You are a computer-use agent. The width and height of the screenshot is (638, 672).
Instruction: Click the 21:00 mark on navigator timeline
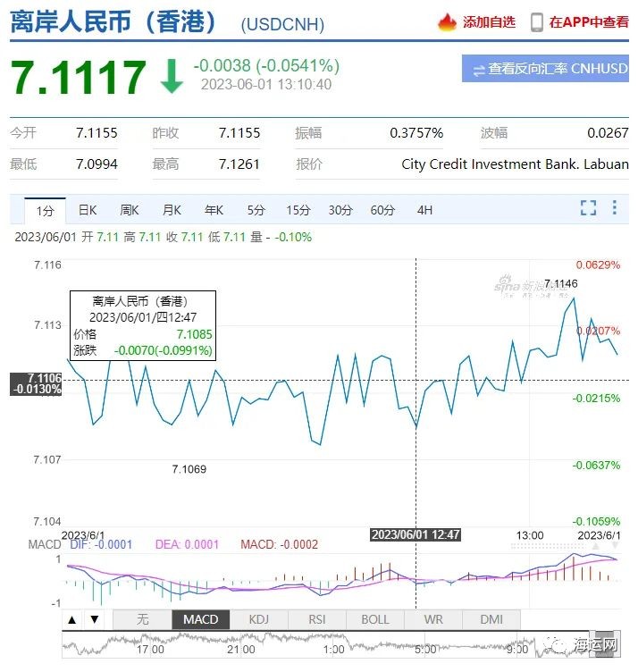(x=241, y=650)
